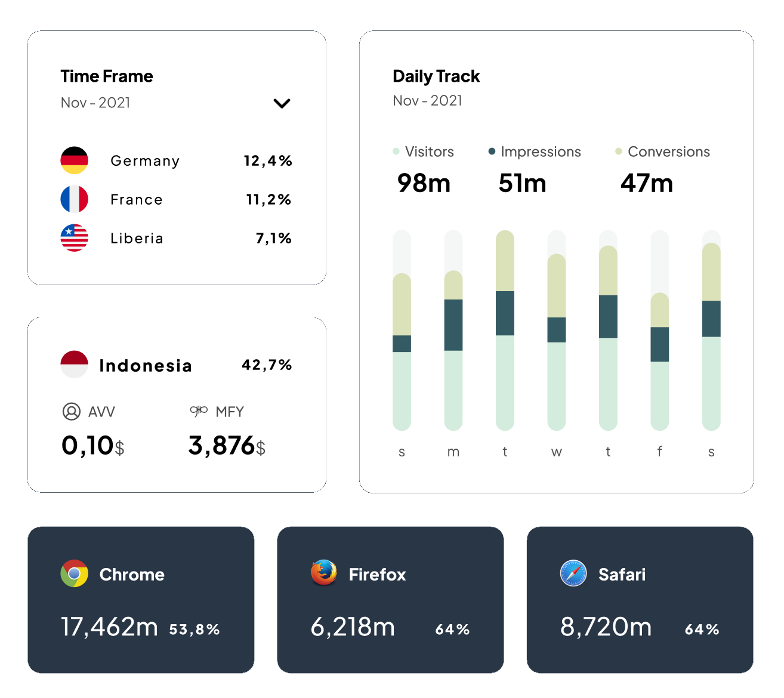Expand the Time Frame dropdown chevron
The width and height of the screenshot is (784, 698).
(282, 103)
